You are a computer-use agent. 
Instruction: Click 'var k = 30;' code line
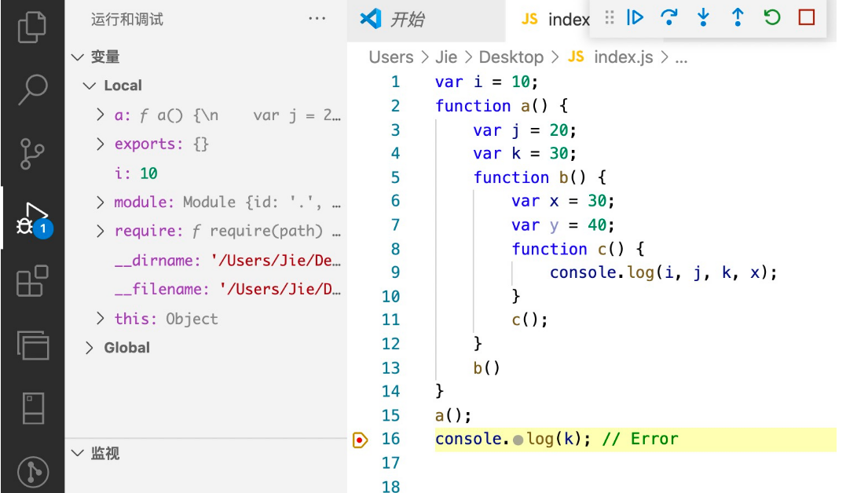pyautogui.click(x=525, y=153)
